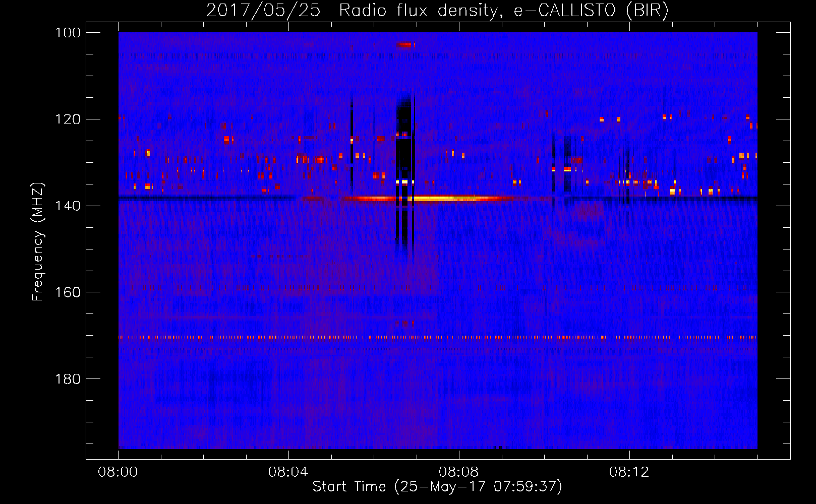Click the 160 frequency tick label
Viewport: 816px width, 504px height.
(x=68, y=292)
